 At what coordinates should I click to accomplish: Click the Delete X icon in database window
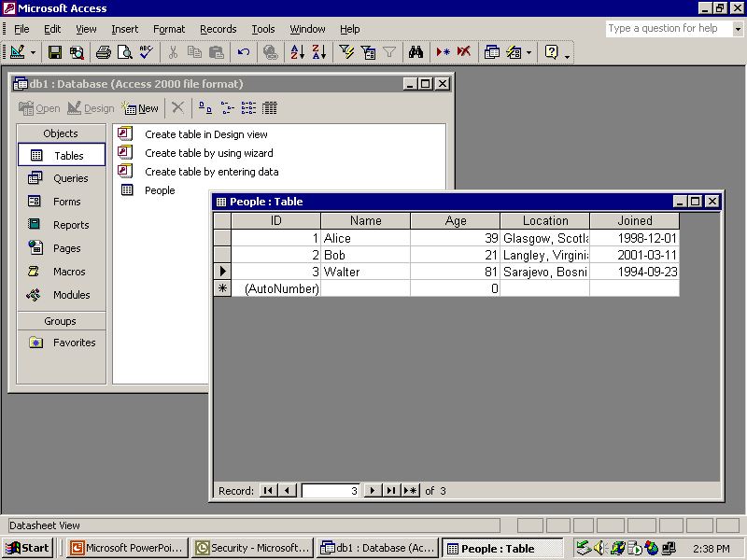tap(177, 107)
